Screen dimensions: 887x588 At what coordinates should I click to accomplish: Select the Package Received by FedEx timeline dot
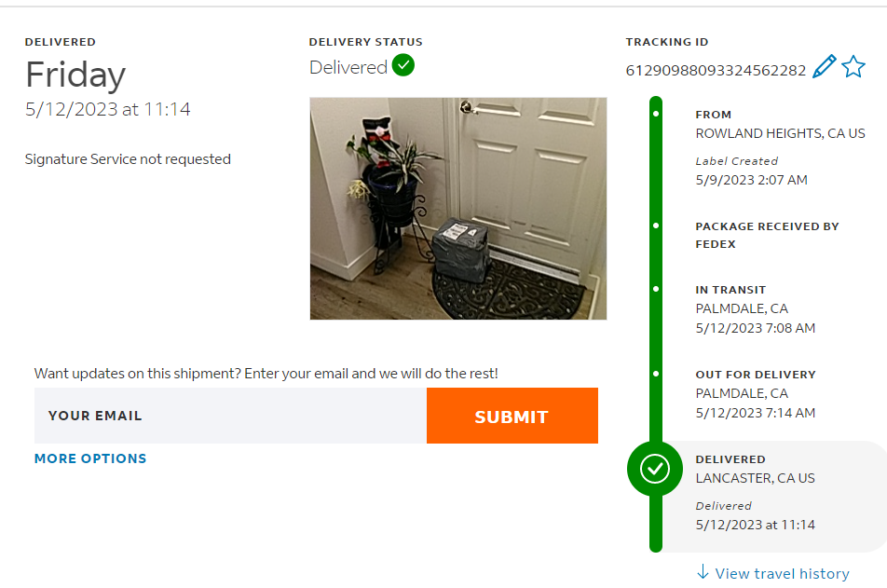click(x=656, y=226)
